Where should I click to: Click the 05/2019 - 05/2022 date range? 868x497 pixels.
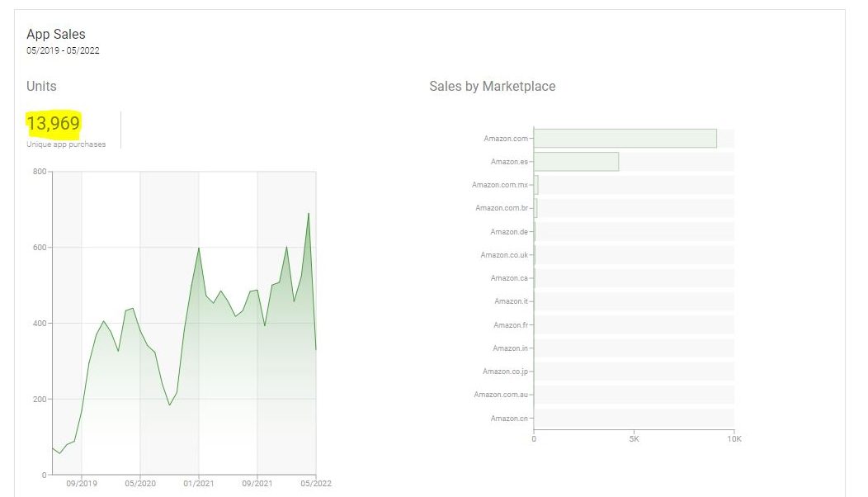pos(63,50)
